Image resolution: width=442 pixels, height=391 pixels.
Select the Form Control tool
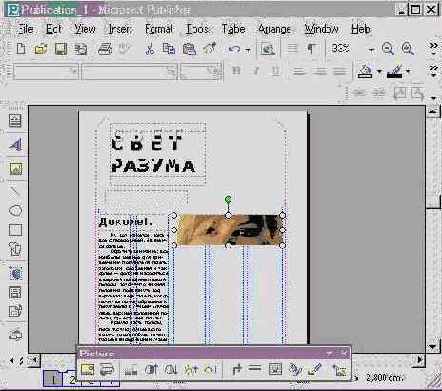coord(15,292)
